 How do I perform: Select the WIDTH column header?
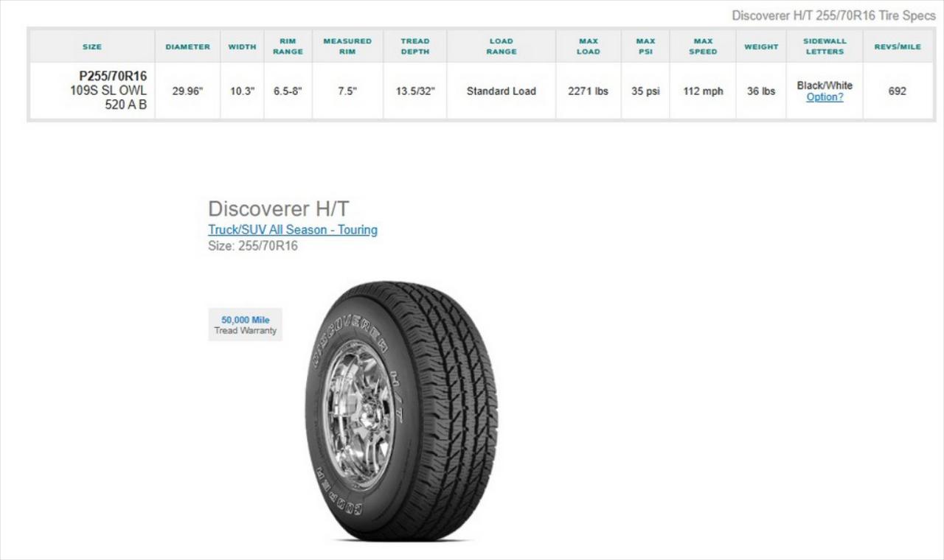[x=242, y=46]
